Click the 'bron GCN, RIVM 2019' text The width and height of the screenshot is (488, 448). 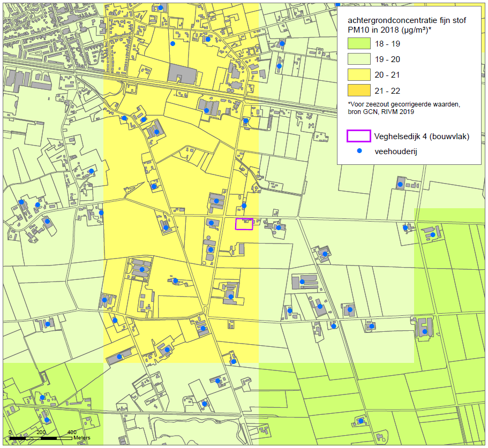(381, 112)
